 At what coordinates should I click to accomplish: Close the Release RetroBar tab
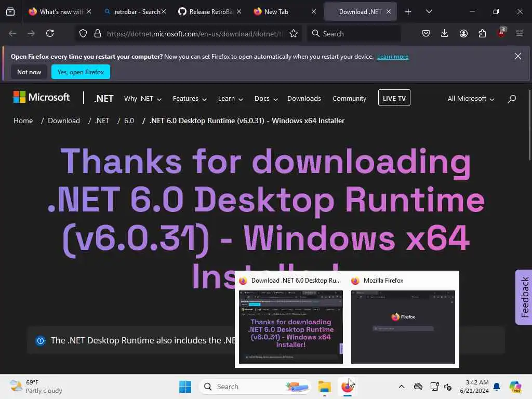(x=239, y=11)
